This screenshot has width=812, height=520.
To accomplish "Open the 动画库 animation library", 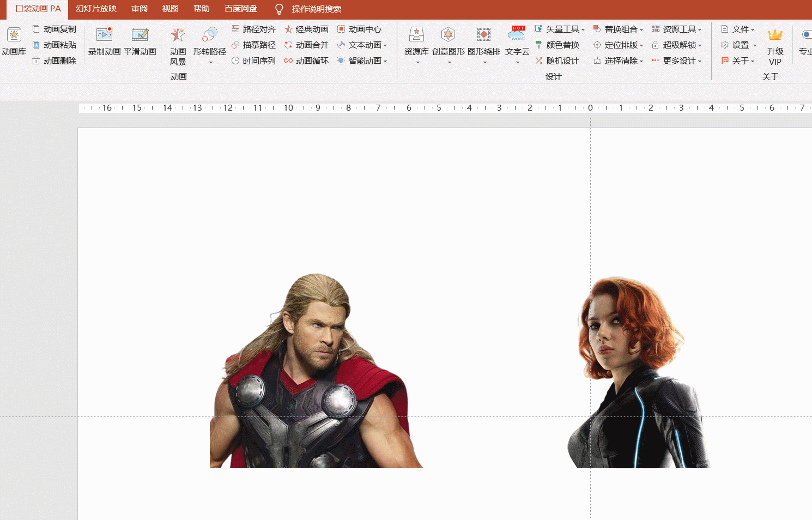I will (x=14, y=41).
